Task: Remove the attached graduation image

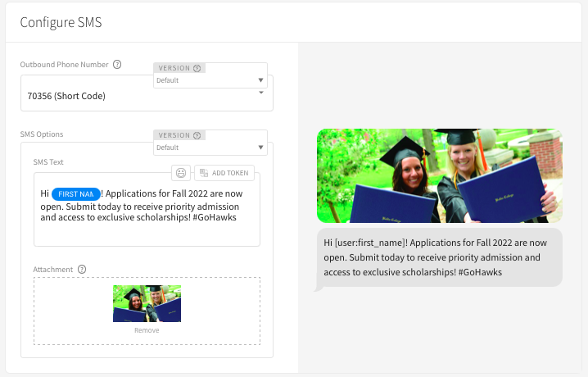Action: [147, 330]
